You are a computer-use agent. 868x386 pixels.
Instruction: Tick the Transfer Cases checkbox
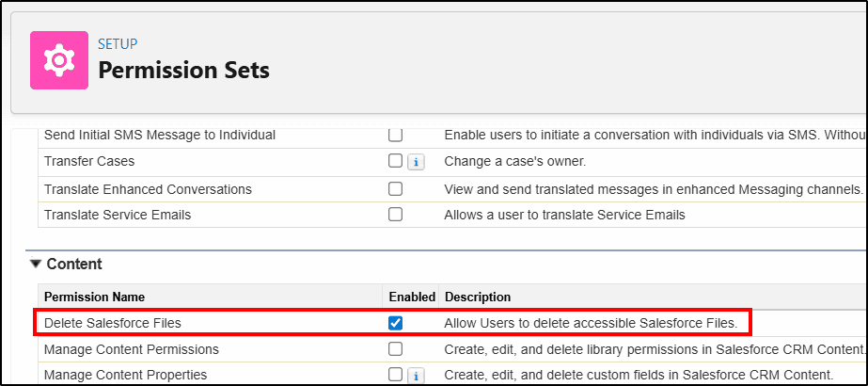(395, 161)
